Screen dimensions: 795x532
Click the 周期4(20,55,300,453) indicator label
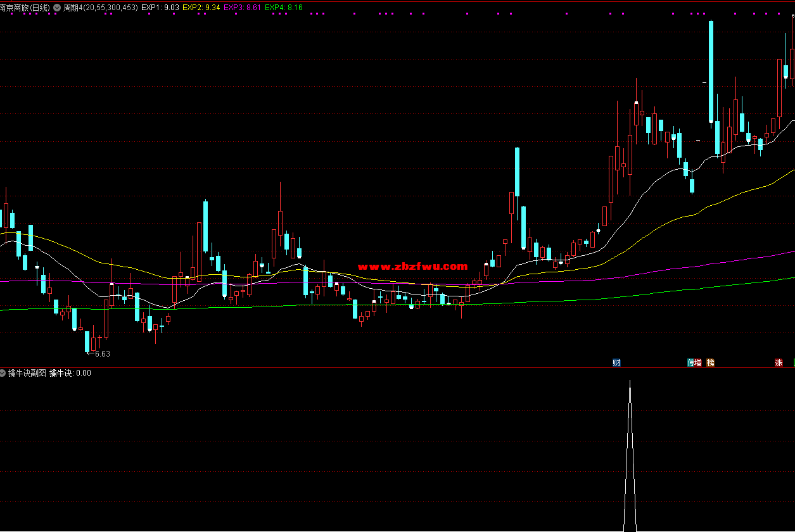(x=101, y=8)
